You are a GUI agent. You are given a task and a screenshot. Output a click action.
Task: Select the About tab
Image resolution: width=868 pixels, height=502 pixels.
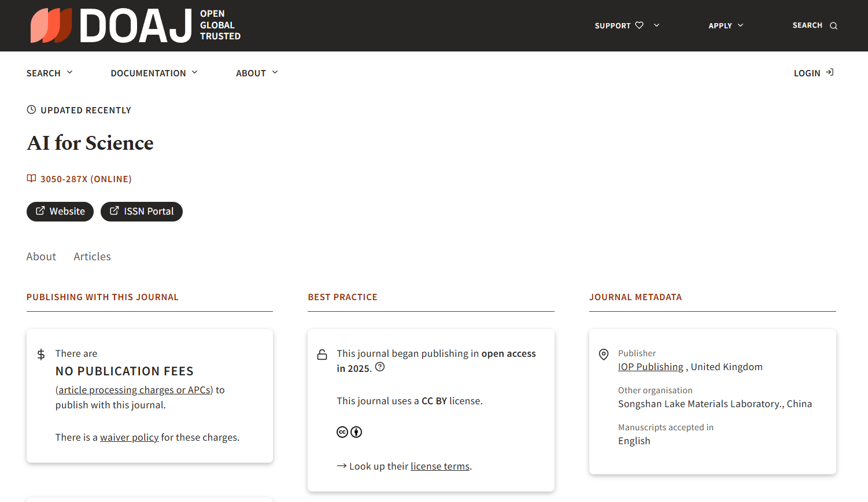click(x=41, y=256)
